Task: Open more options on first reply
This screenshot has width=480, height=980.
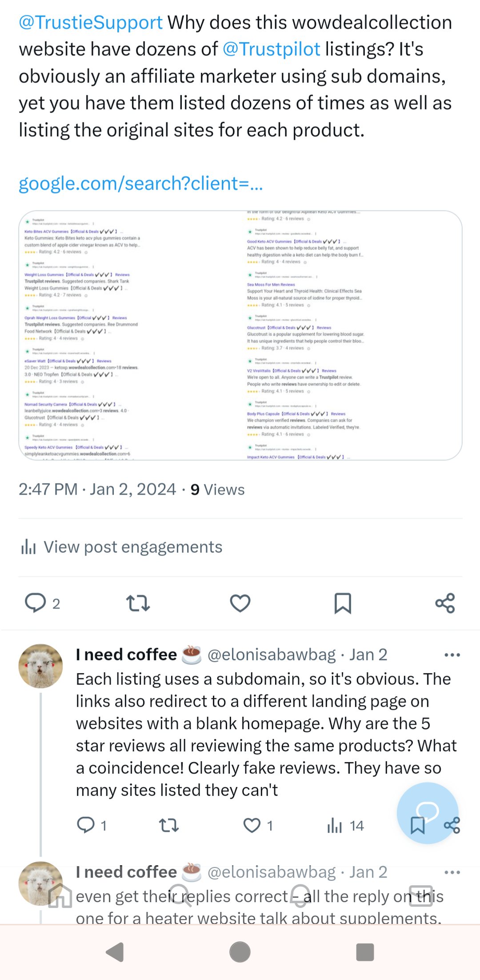Action: 452,655
